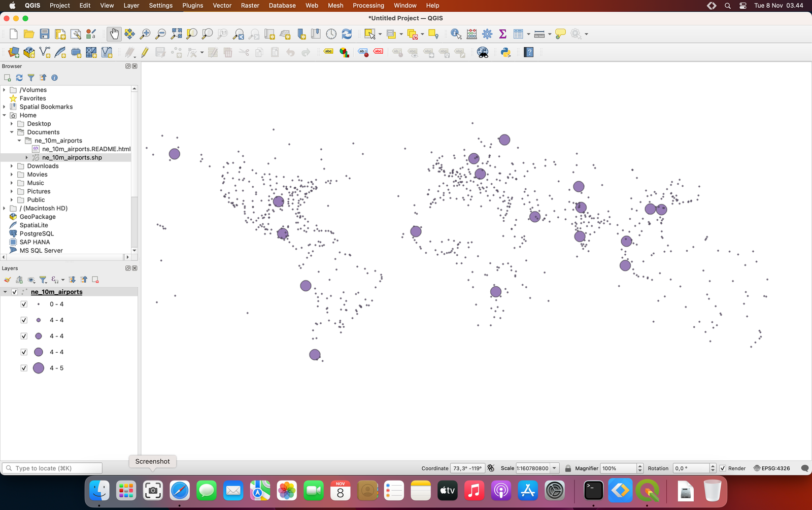This screenshot has height=510, width=812.
Task: Toggle Render checkbox in status bar
Action: point(723,468)
